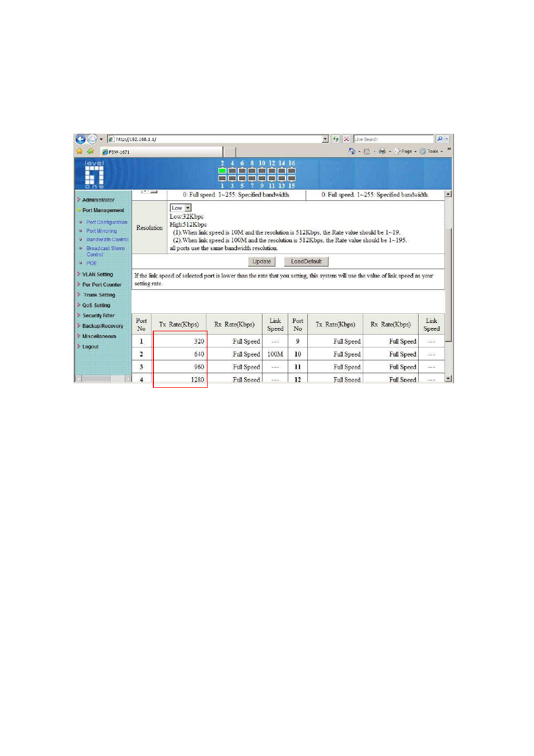Click the Live Search input field
The image size is (534, 756).
click(x=394, y=139)
